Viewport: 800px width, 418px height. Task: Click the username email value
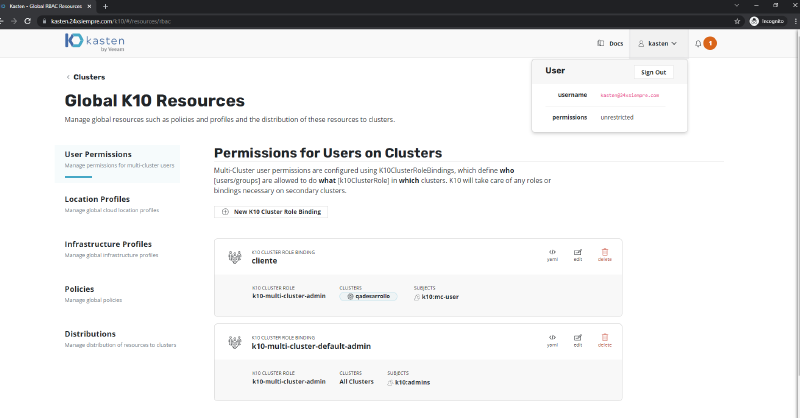tap(630, 95)
